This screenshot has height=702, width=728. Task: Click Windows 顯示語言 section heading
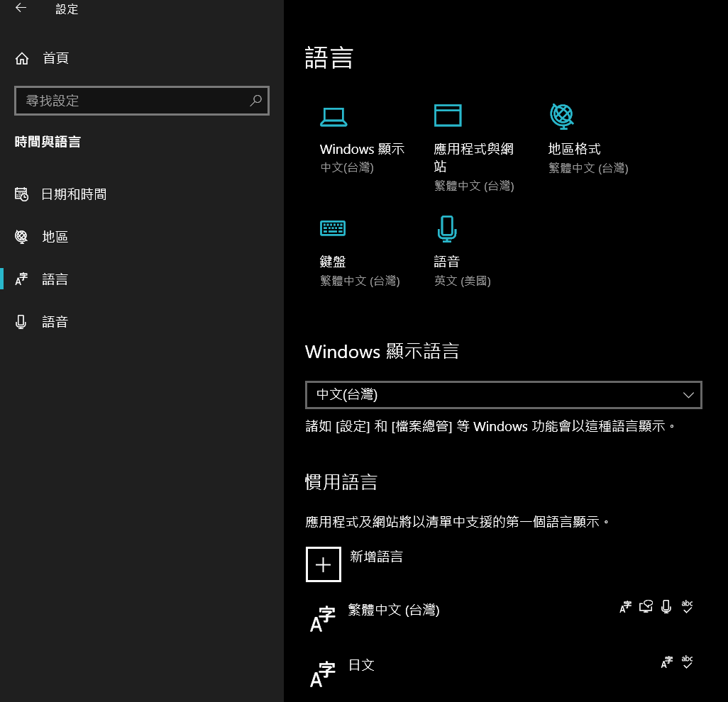(382, 351)
